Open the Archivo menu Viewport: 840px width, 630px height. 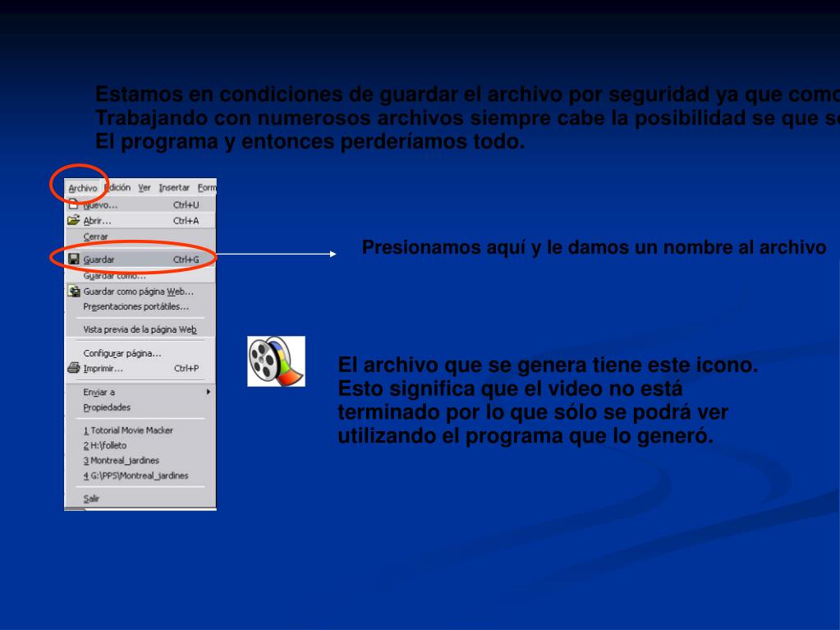(x=82, y=188)
